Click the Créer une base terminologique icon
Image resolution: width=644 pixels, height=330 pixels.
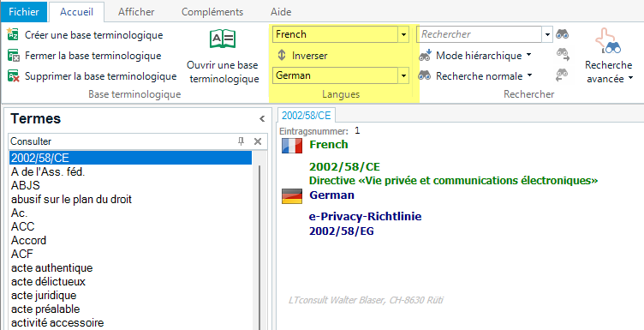tap(13, 35)
